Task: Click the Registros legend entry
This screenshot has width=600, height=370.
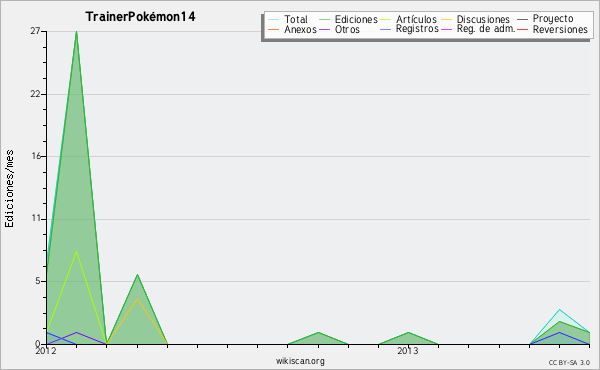Action: point(417,29)
